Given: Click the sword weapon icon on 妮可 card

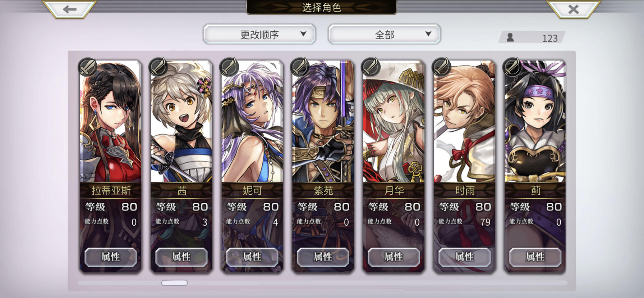Looking at the screenshot, I should [x=229, y=67].
